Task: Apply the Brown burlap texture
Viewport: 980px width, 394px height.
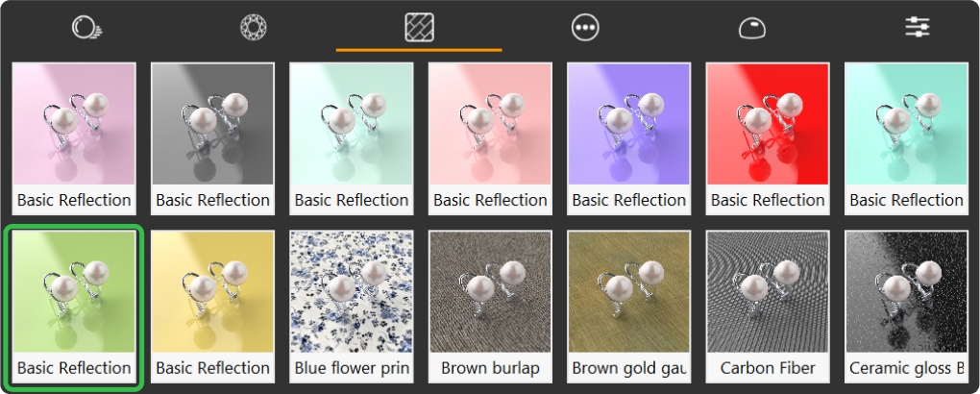Action: pyautogui.click(x=490, y=307)
